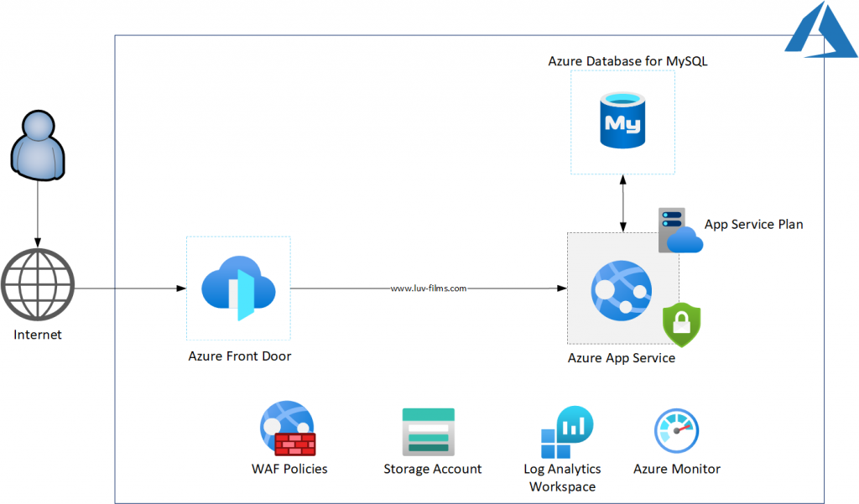Click the user person icon
The image size is (859, 504).
tap(38, 149)
